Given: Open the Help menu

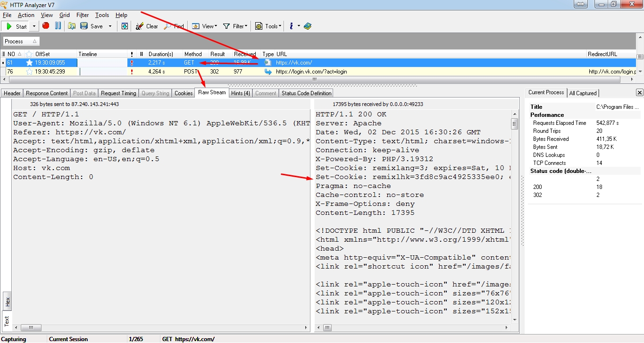Looking at the screenshot, I should pyautogui.click(x=121, y=15).
